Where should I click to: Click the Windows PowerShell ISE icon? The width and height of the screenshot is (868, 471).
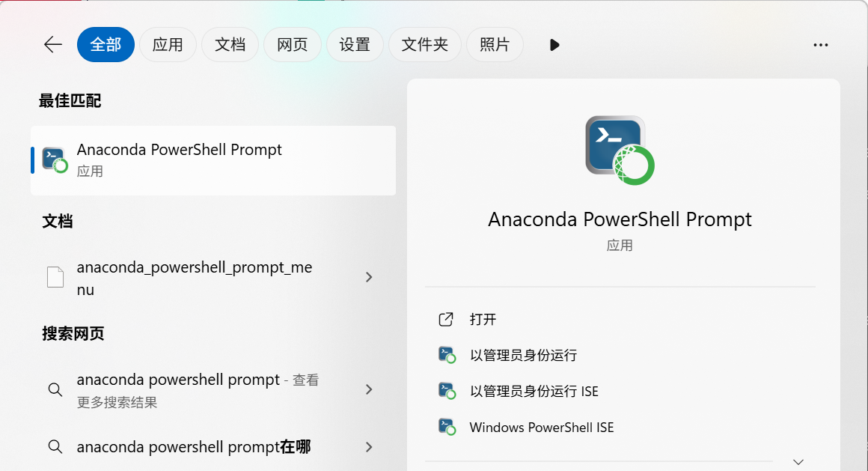click(x=447, y=428)
